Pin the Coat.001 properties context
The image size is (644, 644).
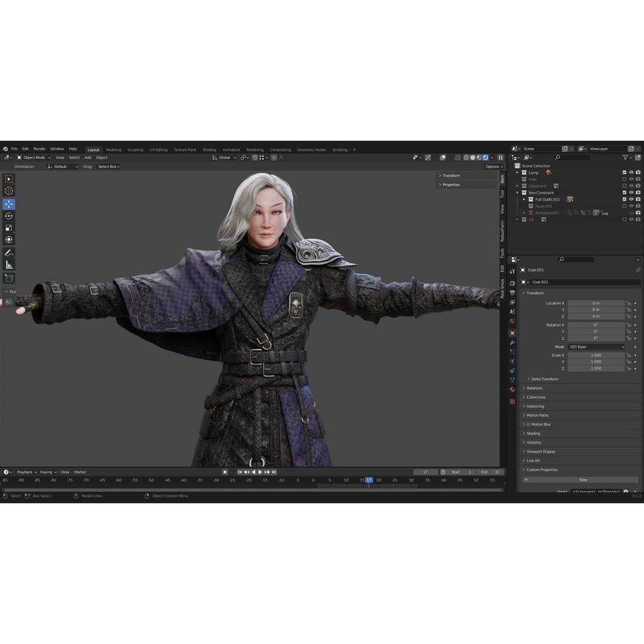pyautogui.click(x=638, y=270)
